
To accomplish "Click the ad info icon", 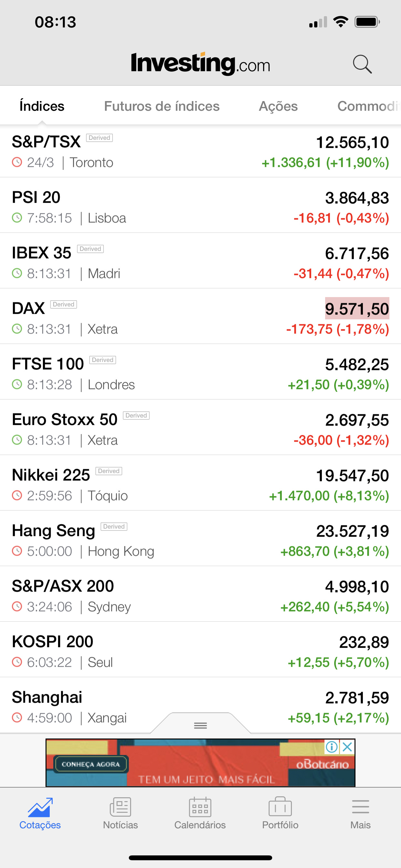I will 332,747.
